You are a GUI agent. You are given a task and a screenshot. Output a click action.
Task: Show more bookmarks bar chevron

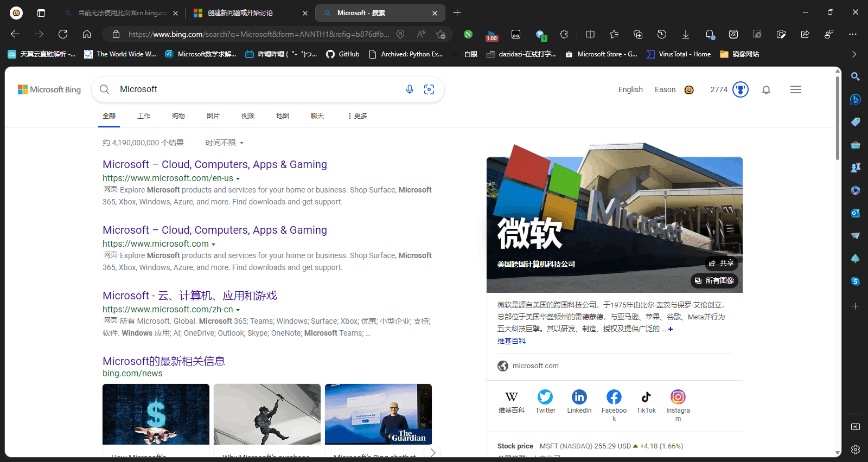[854, 54]
